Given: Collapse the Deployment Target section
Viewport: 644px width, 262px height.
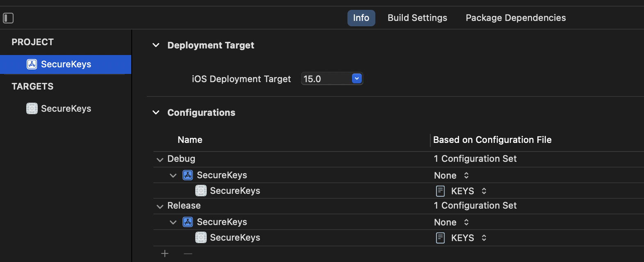Looking at the screenshot, I should coord(156,45).
